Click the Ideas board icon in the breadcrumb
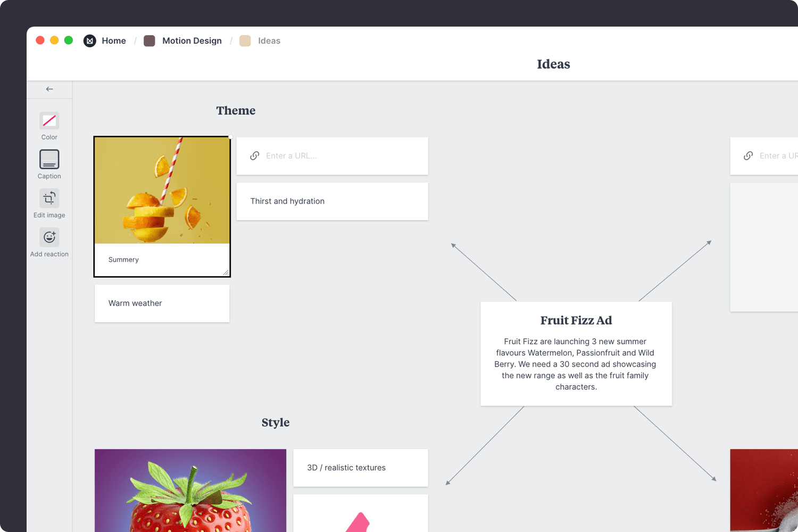The image size is (798, 532). 245,40
